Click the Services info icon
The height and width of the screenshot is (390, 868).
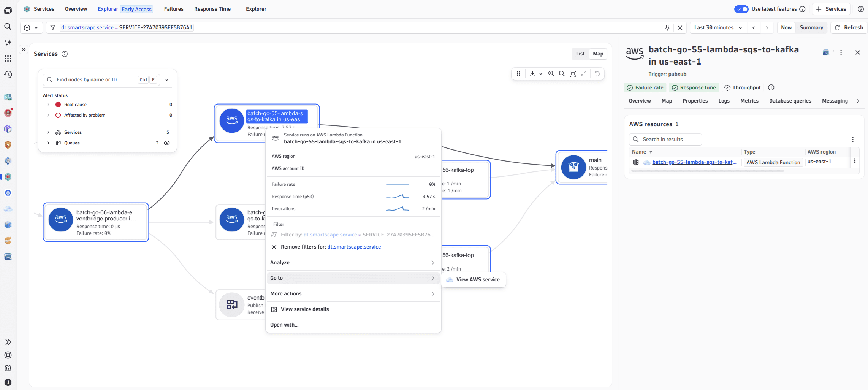coord(65,54)
